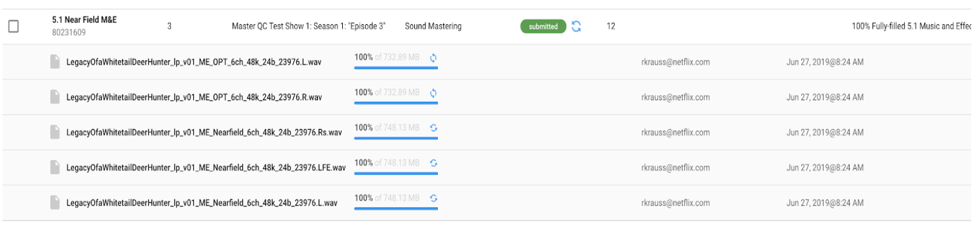Image resolution: width=980 pixels, height=231 pixels.
Task: Click 100% of 748.13 MB for Nearfield 23976.L.wav
Action: coord(387,198)
